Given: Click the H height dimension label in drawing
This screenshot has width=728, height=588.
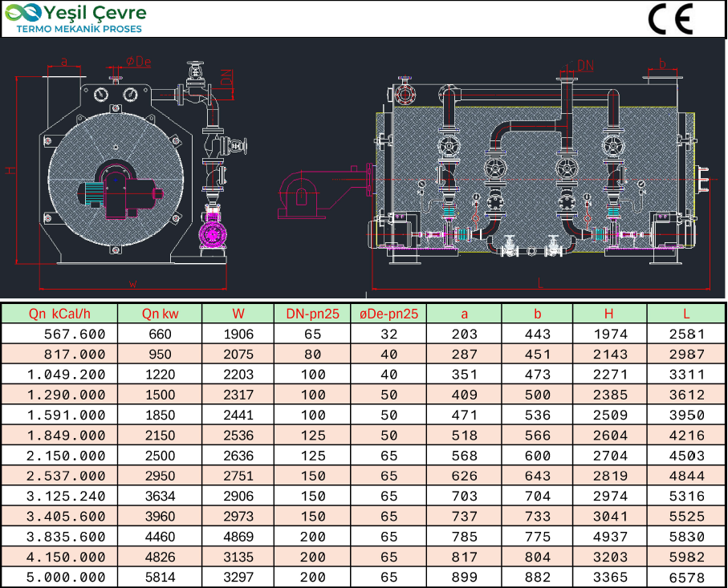Looking at the screenshot, I should pyautogui.click(x=10, y=170).
